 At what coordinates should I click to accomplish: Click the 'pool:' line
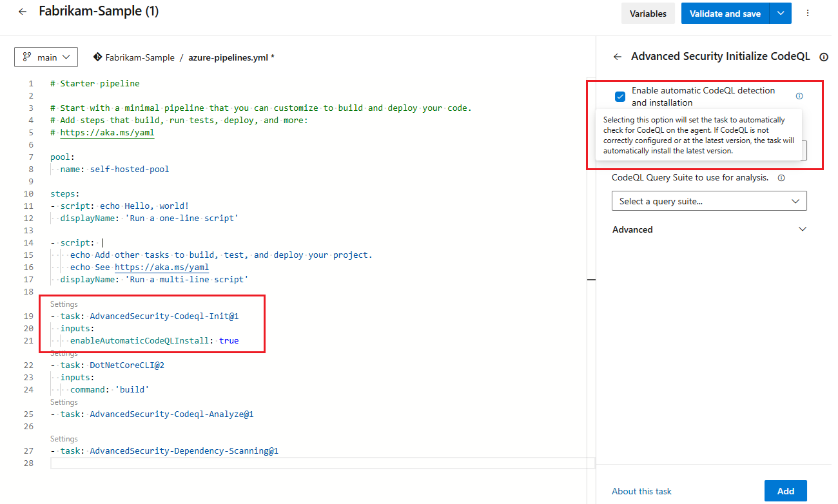(x=63, y=157)
